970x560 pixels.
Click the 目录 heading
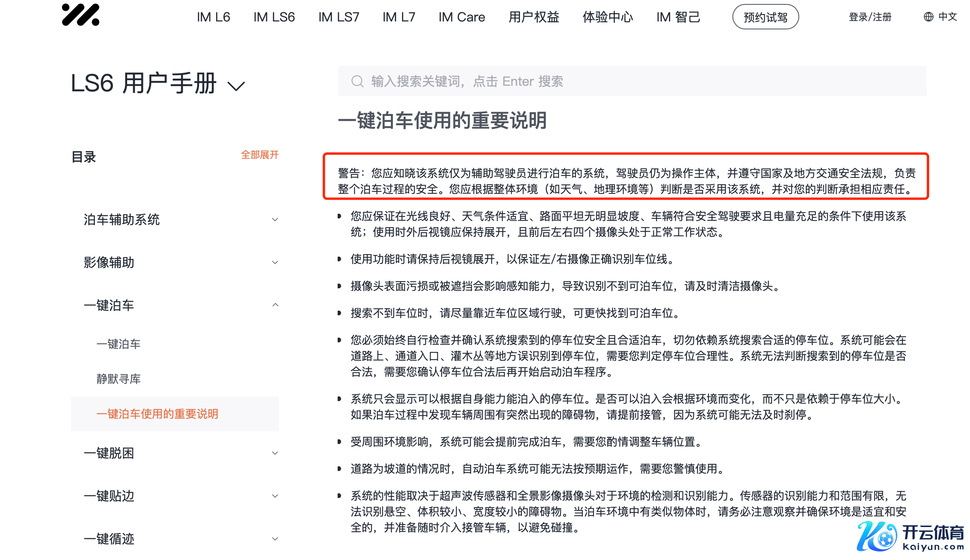83,157
